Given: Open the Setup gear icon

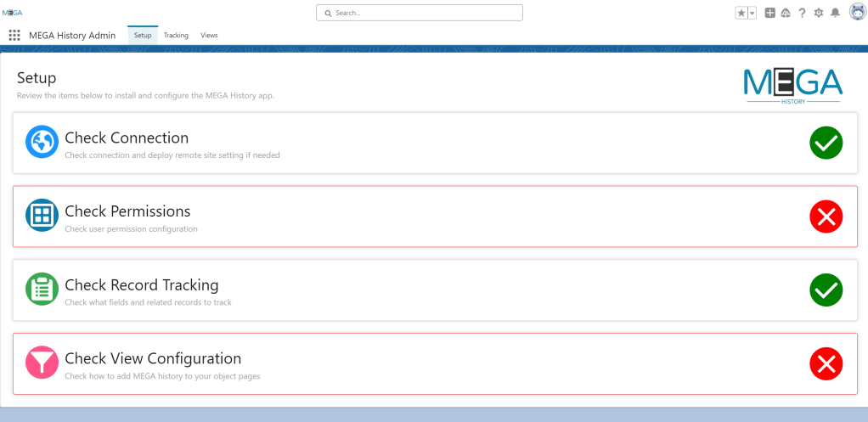Looking at the screenshot, I should [819, 13].
